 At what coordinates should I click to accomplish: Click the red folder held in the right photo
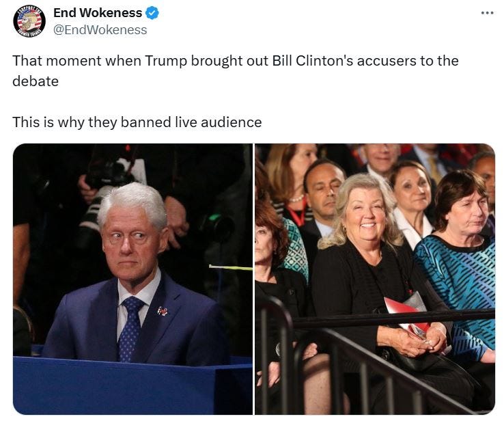tap(405, 314)
